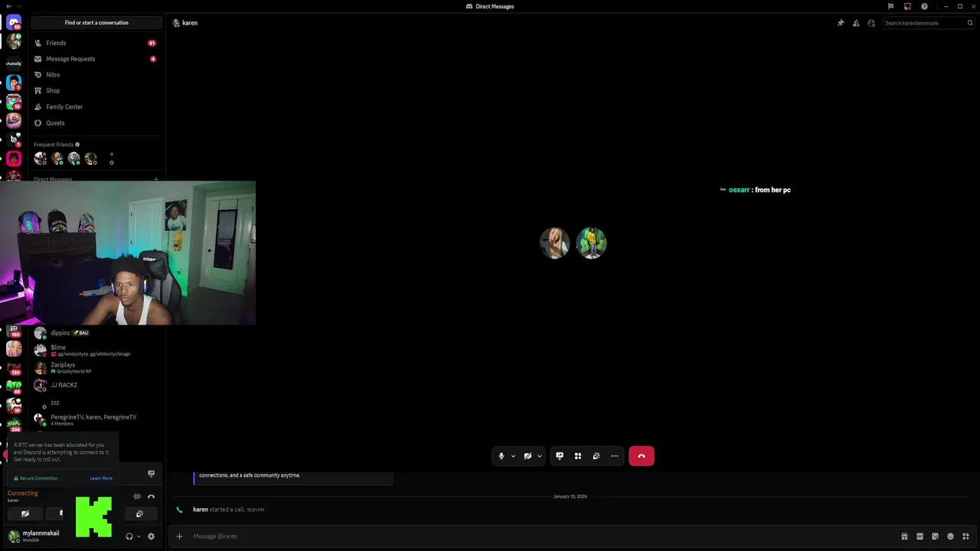Expand microphone input options arrow

(513, 456)
